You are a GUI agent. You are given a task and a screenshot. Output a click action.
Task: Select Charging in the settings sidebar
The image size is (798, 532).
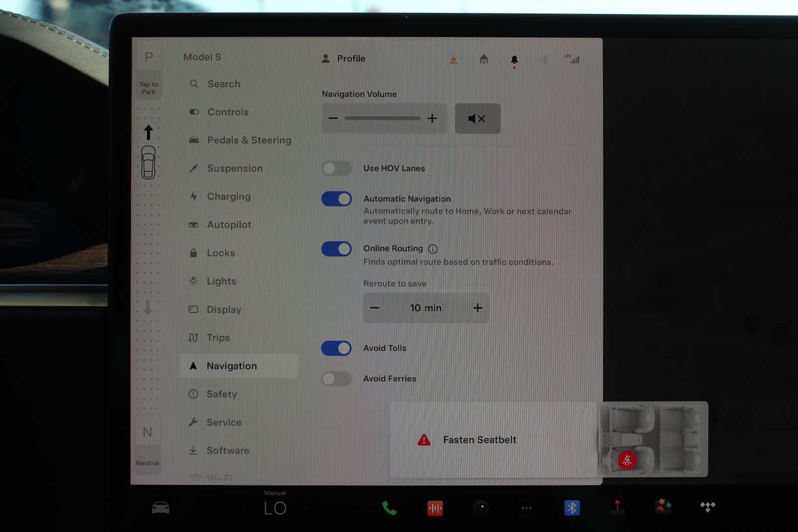coord(228,196)
